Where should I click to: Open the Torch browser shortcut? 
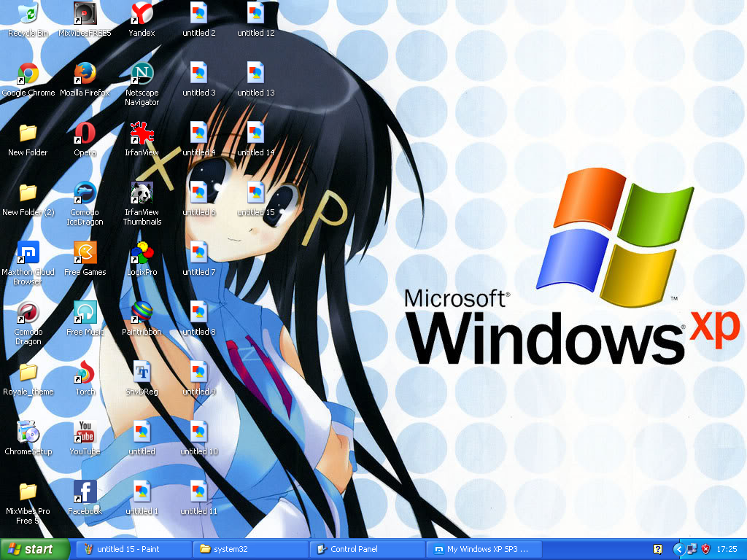[85, 376]
